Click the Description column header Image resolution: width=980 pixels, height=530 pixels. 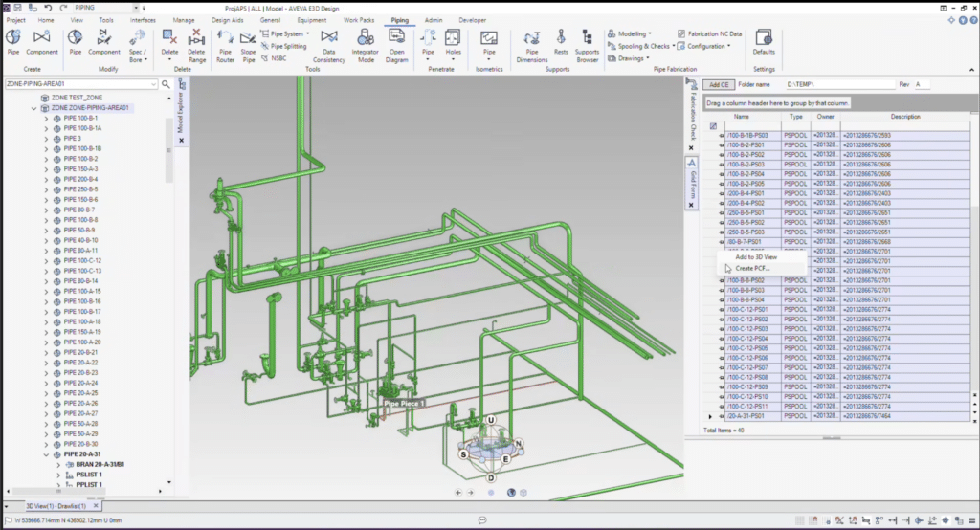coord(905,117)
